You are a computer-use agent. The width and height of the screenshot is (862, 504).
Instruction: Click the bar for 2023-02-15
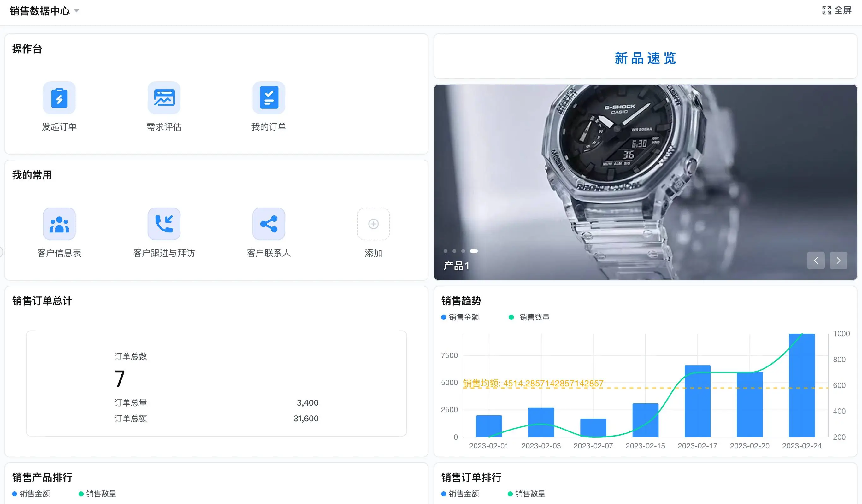point(645,420)
